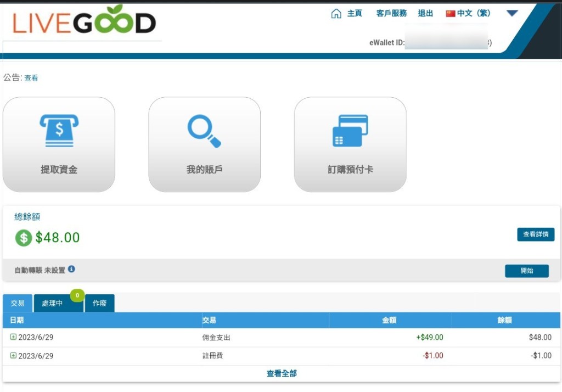Open the top-right dropdown triangle menu
Screen dimensions: 562x392
(512, 13)
